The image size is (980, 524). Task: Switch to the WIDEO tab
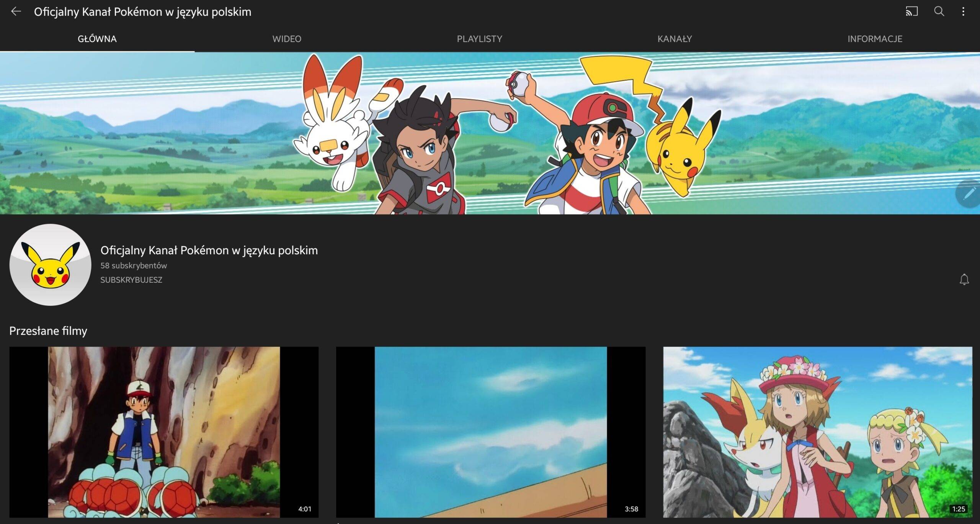click(x=287, y=39)
